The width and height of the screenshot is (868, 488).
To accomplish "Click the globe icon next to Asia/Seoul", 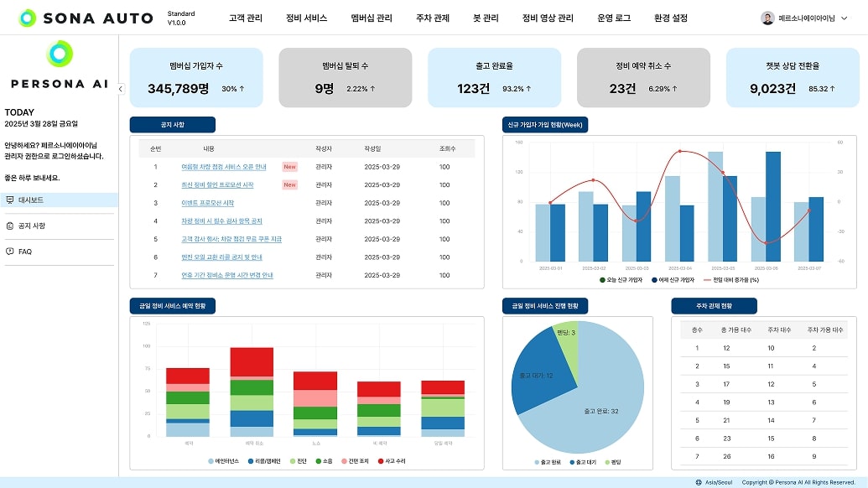I will point(699,482).
